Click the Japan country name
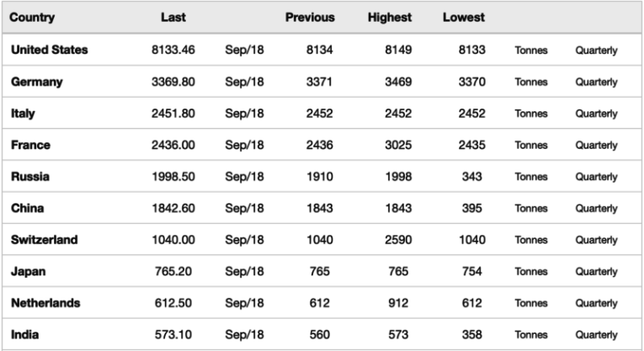The height and width of the screenshot is (351, 644). pyautogui.click(x=28, y=272)
